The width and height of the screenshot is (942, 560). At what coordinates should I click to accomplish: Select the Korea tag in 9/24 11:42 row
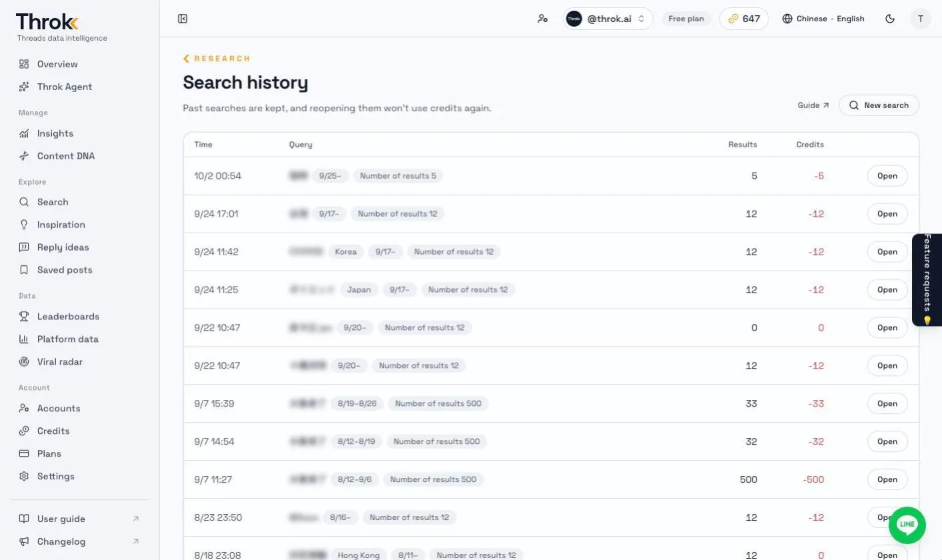(346, 252)
